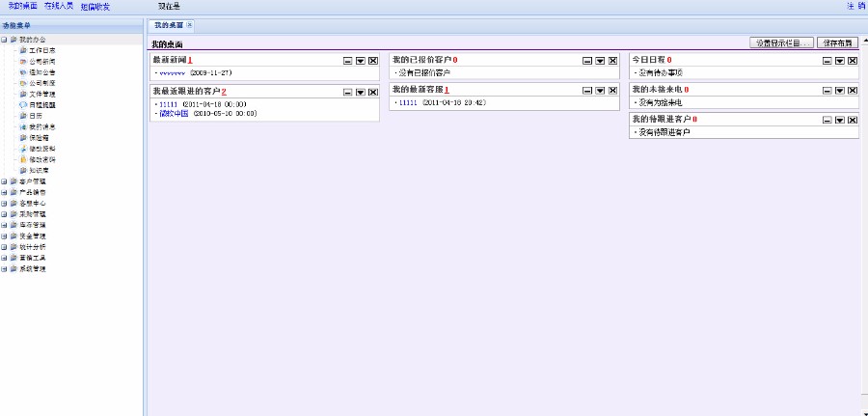Expand the plus box beside 客服中心
Image resolution: width=868 pixels, height=416 pixels.
(x=5, y=204)
